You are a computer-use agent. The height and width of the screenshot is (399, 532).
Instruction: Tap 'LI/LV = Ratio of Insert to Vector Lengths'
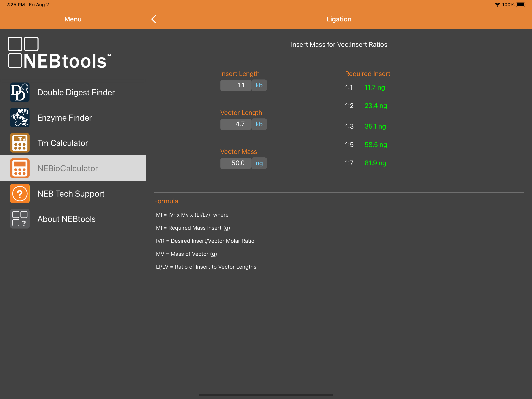206,267
